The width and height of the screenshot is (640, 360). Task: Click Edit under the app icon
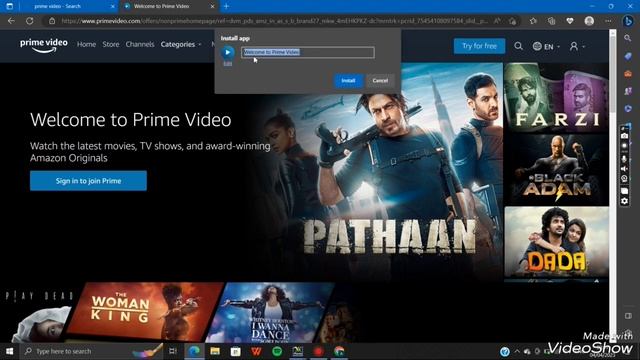228,64
